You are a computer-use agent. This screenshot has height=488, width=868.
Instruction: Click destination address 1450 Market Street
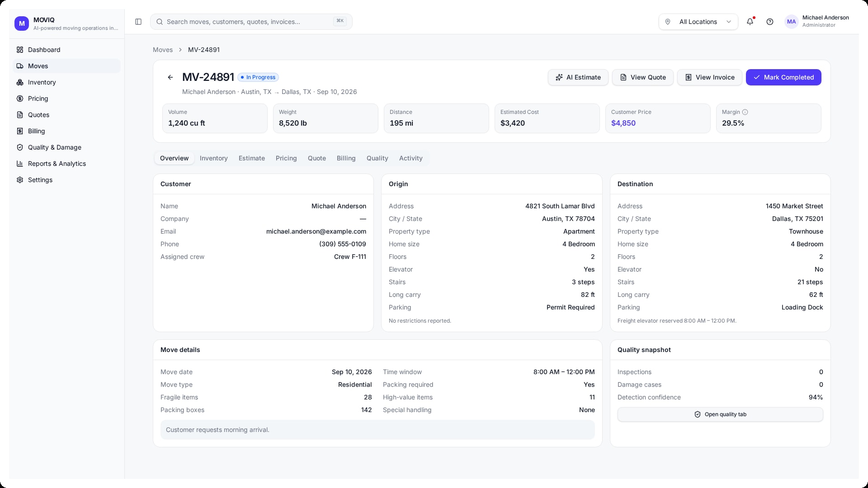pyautogui.click(x=794, y=206)
